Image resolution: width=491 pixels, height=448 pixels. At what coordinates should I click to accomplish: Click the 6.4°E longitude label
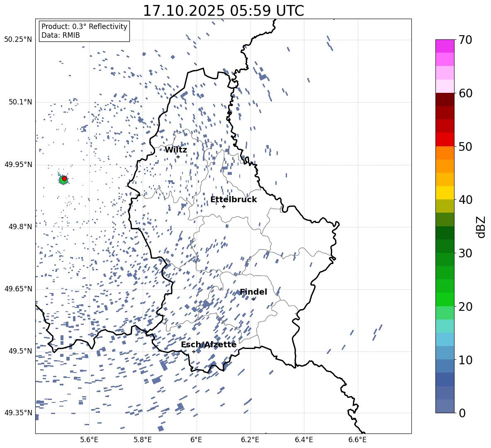pyautogui.click(x=304, y=440)
